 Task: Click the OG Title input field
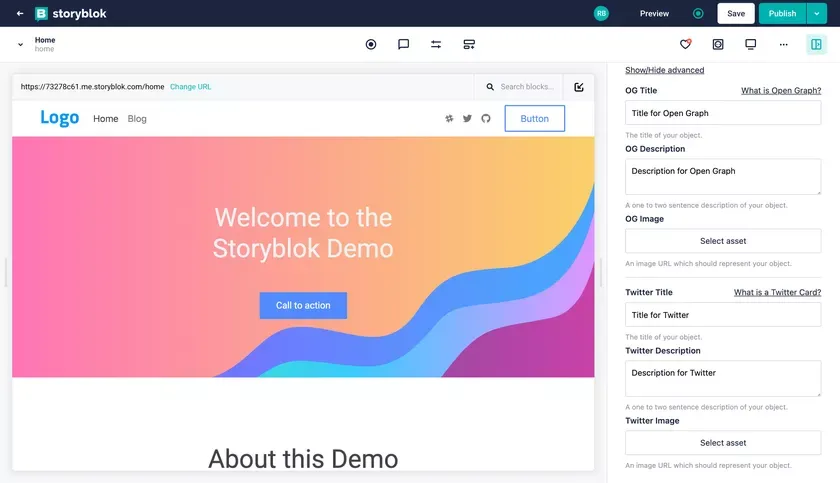coord(723,113)
